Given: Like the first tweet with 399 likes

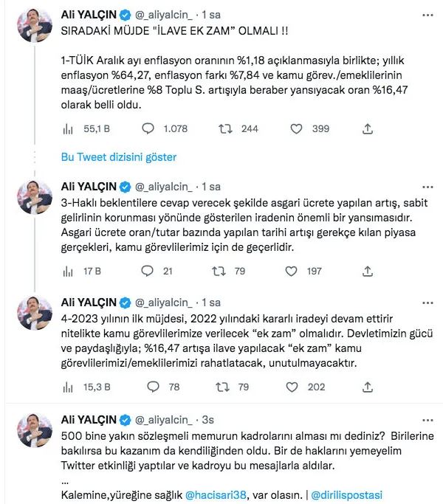Looking at the screenshot, I should click(x=297, y=129).
